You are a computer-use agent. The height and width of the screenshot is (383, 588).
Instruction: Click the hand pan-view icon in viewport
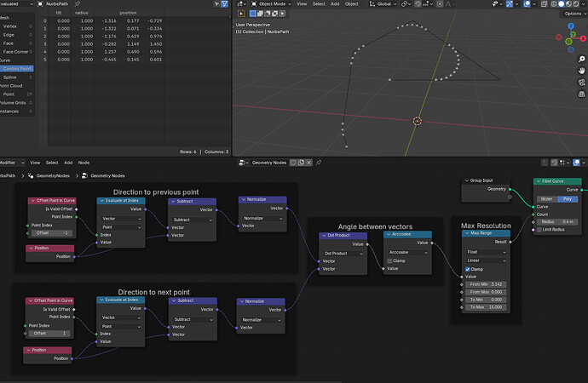point(582,71)
